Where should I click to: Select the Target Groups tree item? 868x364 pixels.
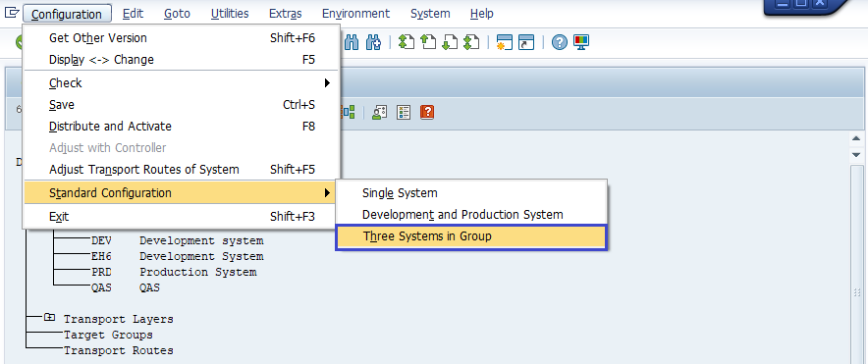108,335
